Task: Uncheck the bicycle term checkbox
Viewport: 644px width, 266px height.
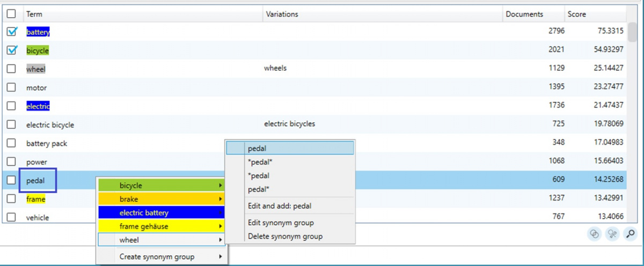Action: click(11, 50)
